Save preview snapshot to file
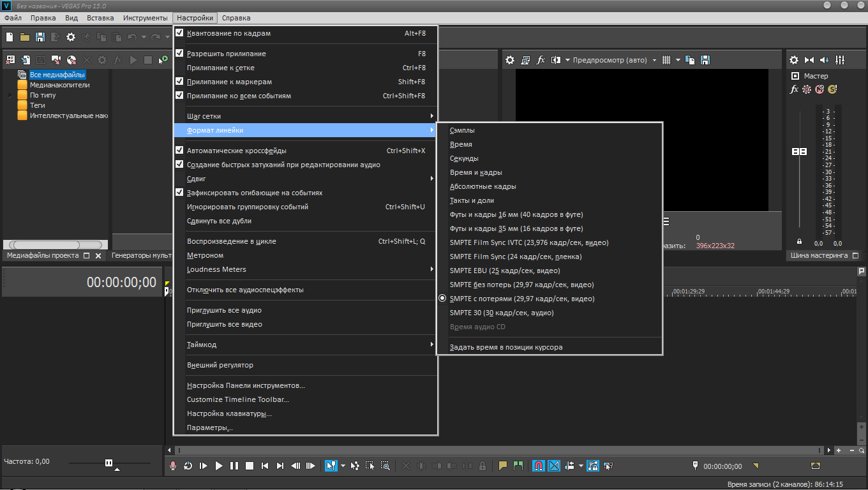Image resolution: width=868 pixels, height=490 pixels. pyautogui.click(x=705, y=60)
